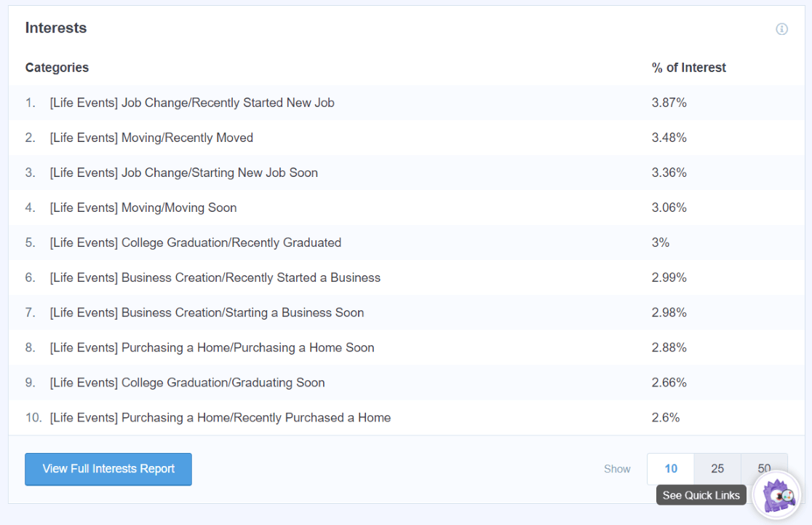Click the info icon beside Interests
This screenshot has height=525, width=812.
[781, 29]
